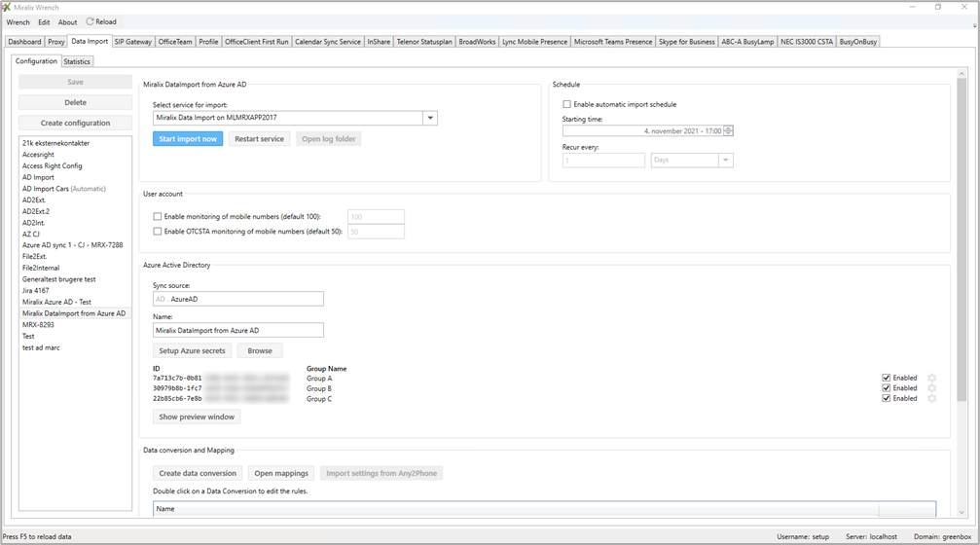Screen dimensions: 980x545
Task: Click the Reload icon in menu bar
Action: 90,21
